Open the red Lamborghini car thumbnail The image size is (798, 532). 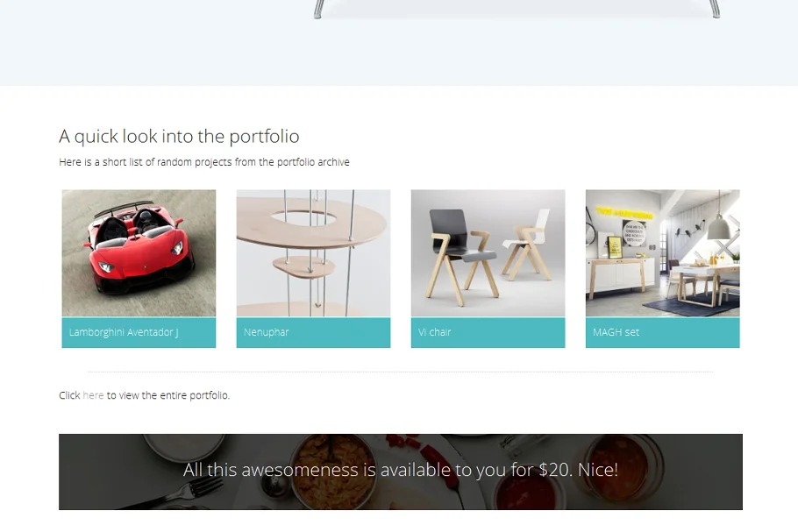coord(139,252)
